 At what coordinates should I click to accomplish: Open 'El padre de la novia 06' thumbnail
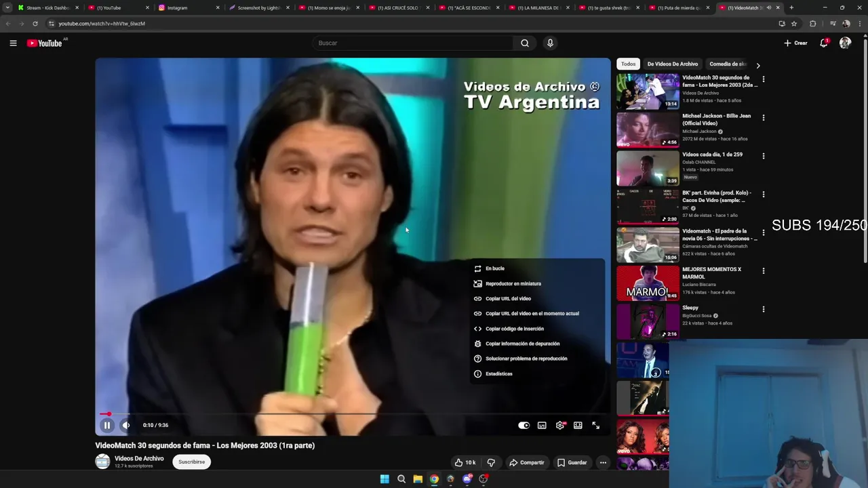click(648, 245)
